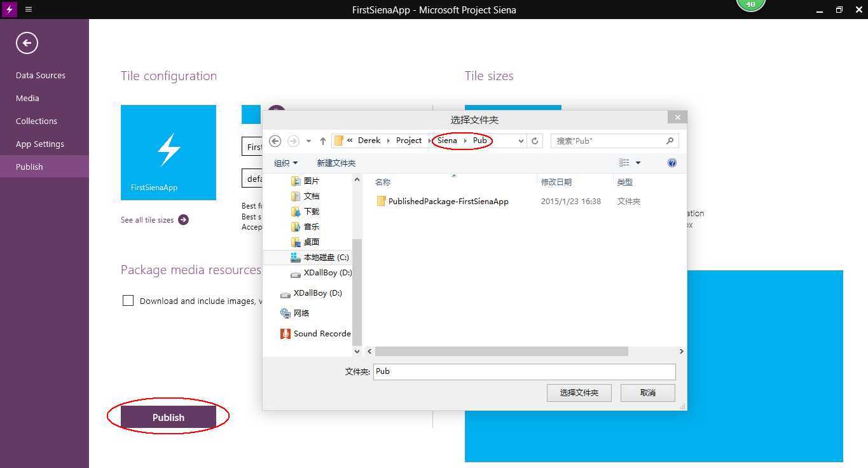Click 新建文件夹 to create a folder
The width and height of the screenshot is (868, 468).
336,163
